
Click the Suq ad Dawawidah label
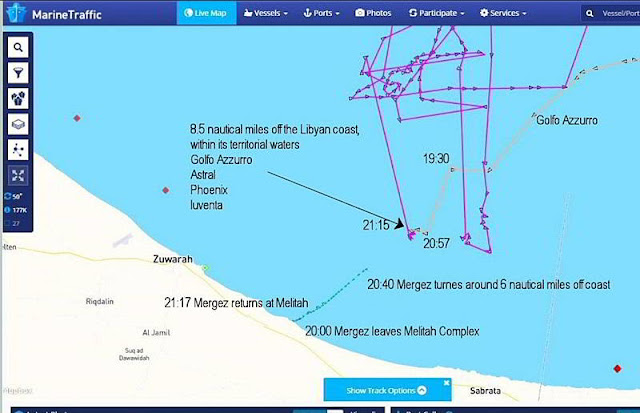[134, 354]
